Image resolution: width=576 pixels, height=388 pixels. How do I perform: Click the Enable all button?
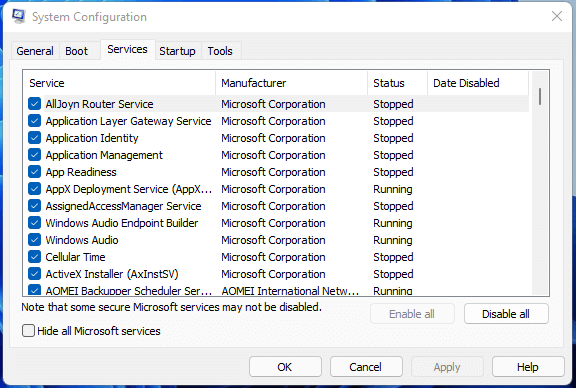(x=412, y=314)
